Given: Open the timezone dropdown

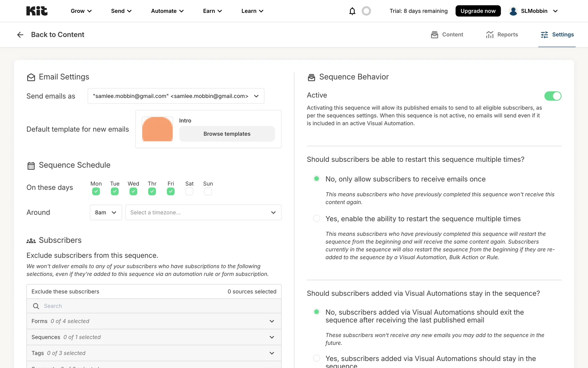Looking at the screenshot, I should tap(203, 213).
